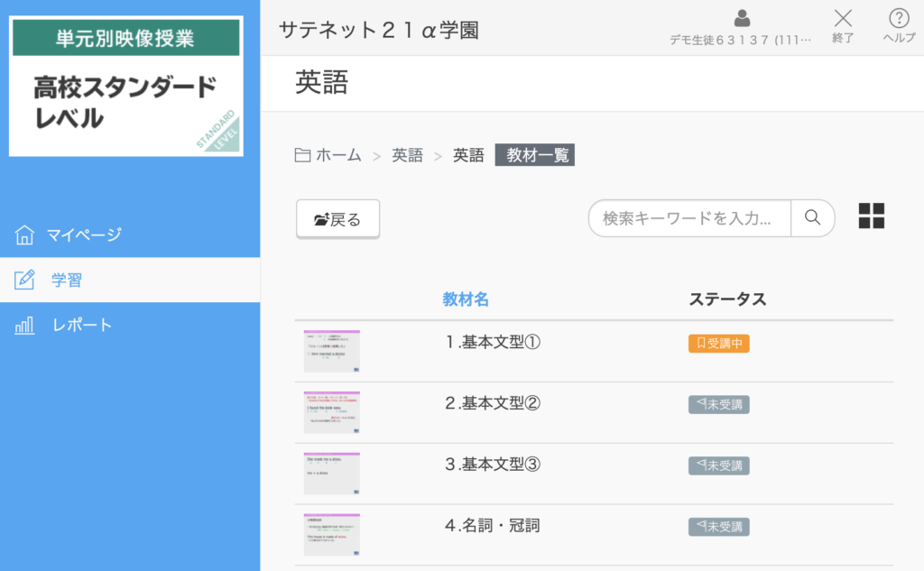
Task: Switch to grid view layout icon
Action: pyautogui.click(x=872, y=216)
